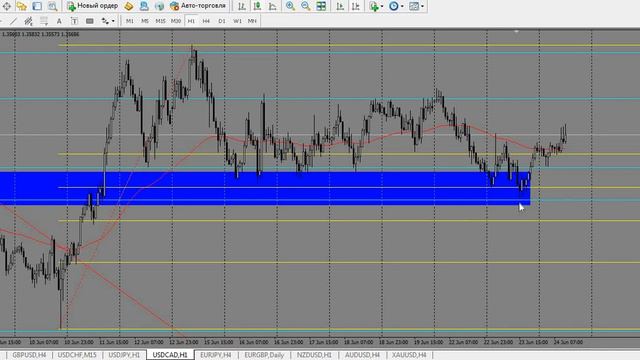Select the arrows and shapes tool
The image size is (640, 360).
pyautogui.click(x=105, y=21)
